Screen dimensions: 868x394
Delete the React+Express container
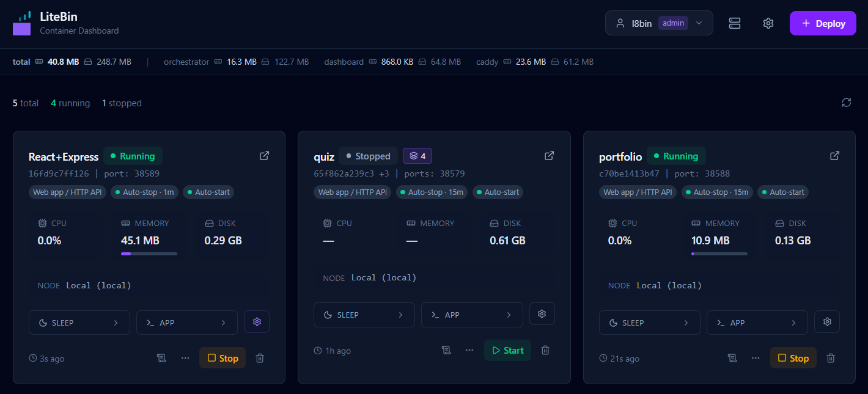coord(260,358)
